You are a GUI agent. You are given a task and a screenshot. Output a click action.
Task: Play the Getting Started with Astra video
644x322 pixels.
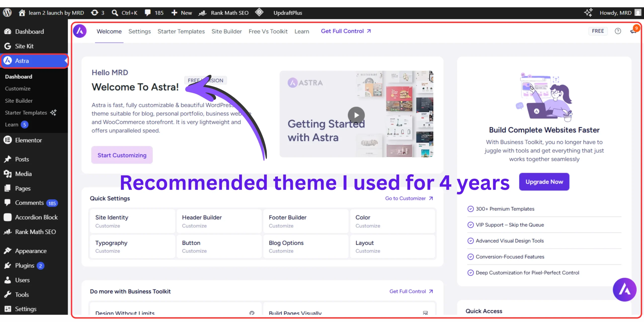pos(356,115)
